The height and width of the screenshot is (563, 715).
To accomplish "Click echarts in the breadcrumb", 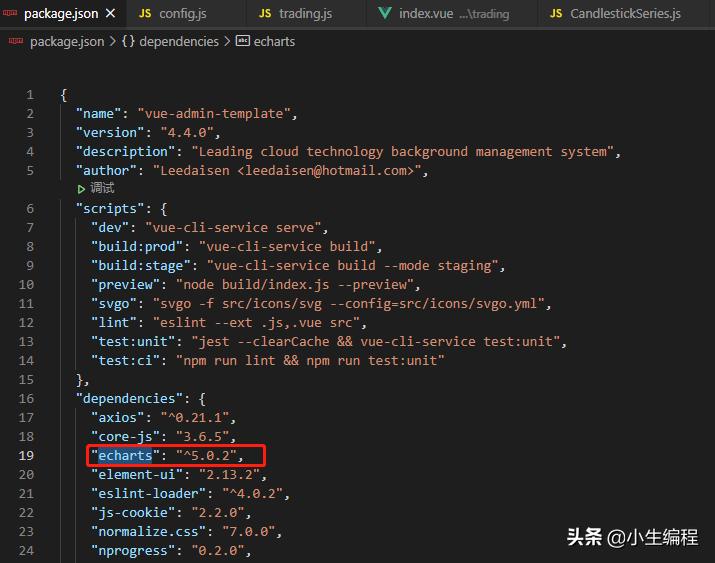I will pos(274,41).
